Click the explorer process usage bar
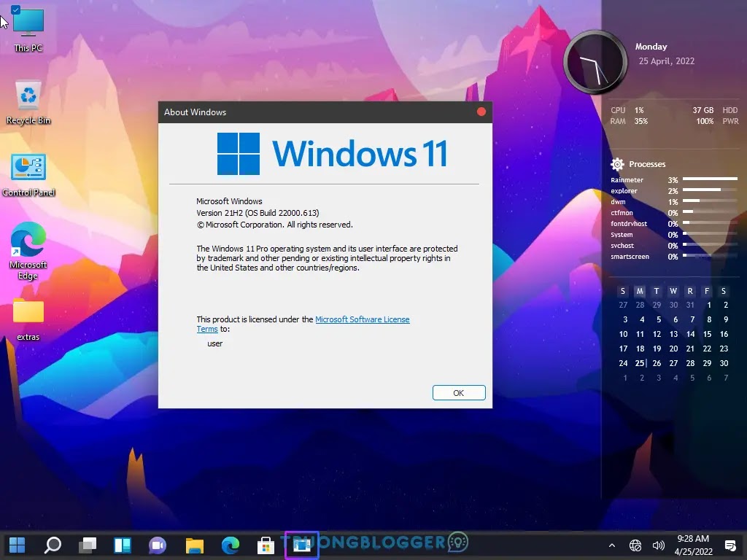The width and height of the screenshot is (747, 560). tap(710, 190)
